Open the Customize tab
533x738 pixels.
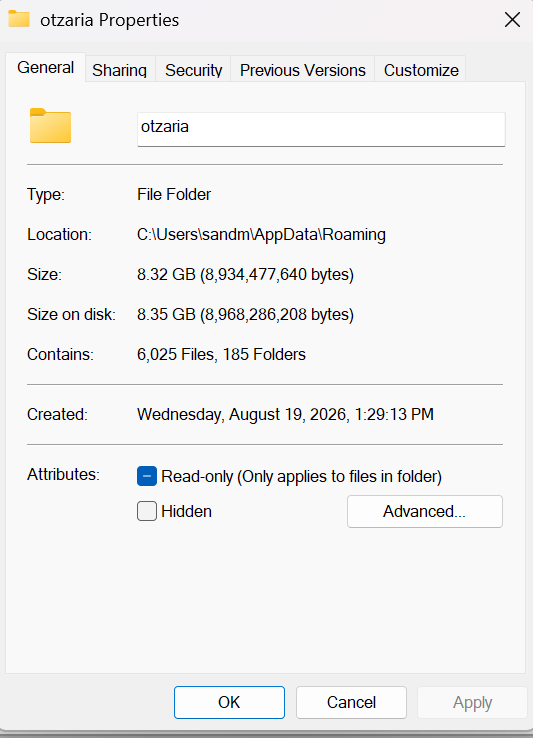(x=421, y=70)
